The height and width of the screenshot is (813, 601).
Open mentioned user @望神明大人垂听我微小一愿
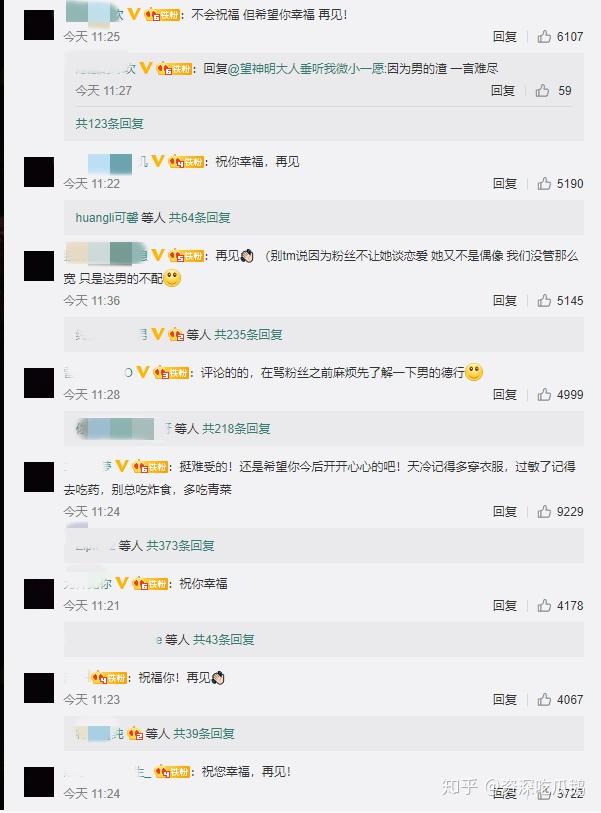pos(306,68)
